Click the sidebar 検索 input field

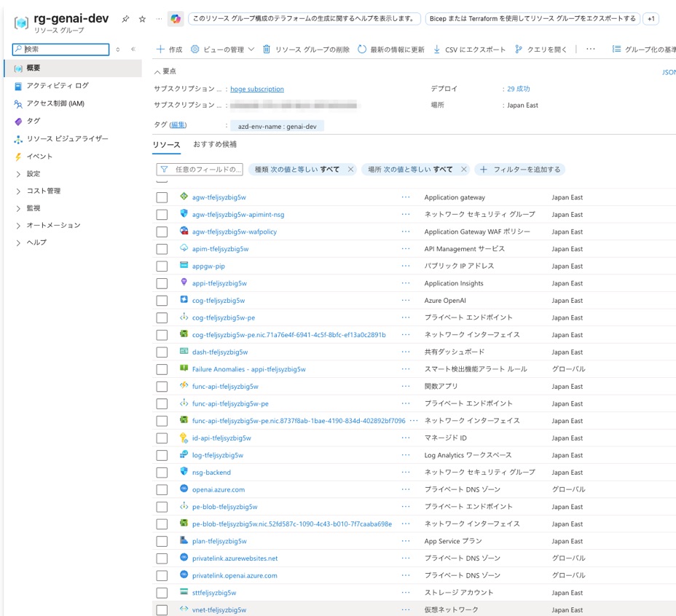[60, 49]
